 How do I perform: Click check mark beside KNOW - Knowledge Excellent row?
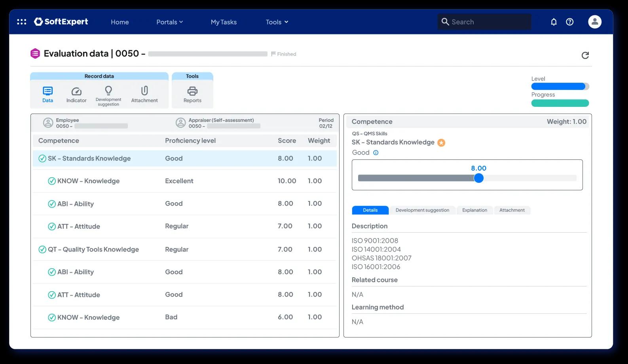click(52, 181)
